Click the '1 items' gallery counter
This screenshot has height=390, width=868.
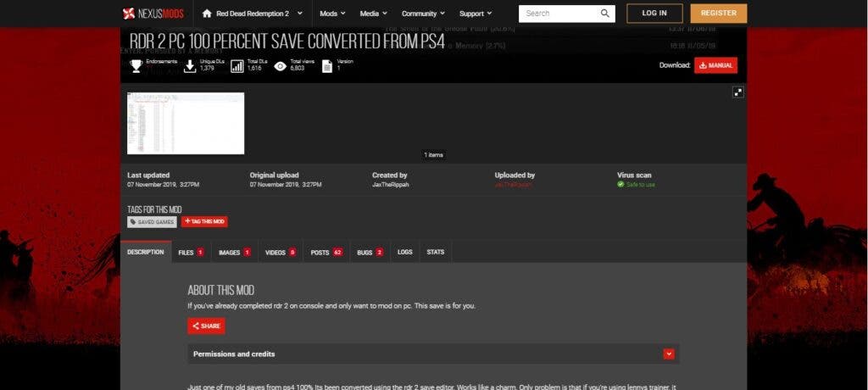pos(433,155)
